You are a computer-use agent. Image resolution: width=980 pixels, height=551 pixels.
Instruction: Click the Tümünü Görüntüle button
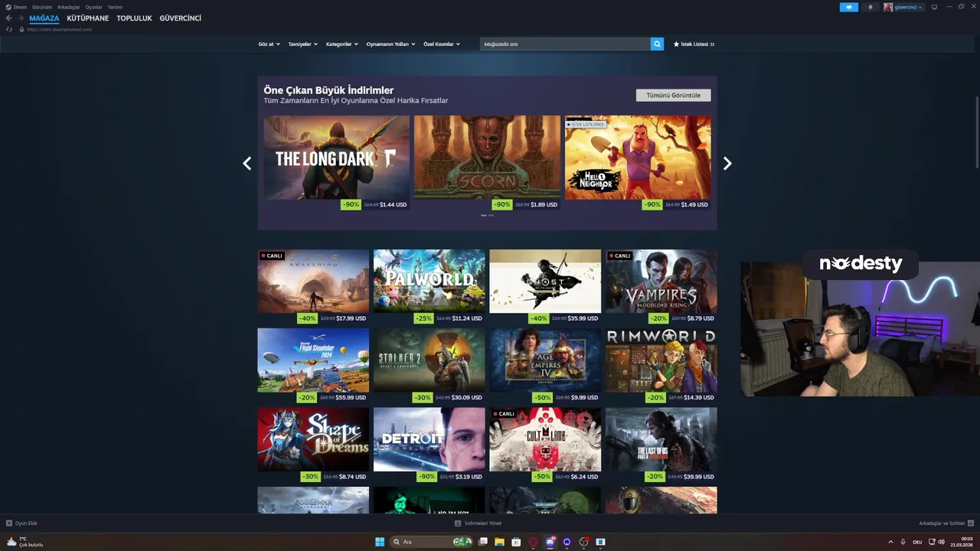673,95
